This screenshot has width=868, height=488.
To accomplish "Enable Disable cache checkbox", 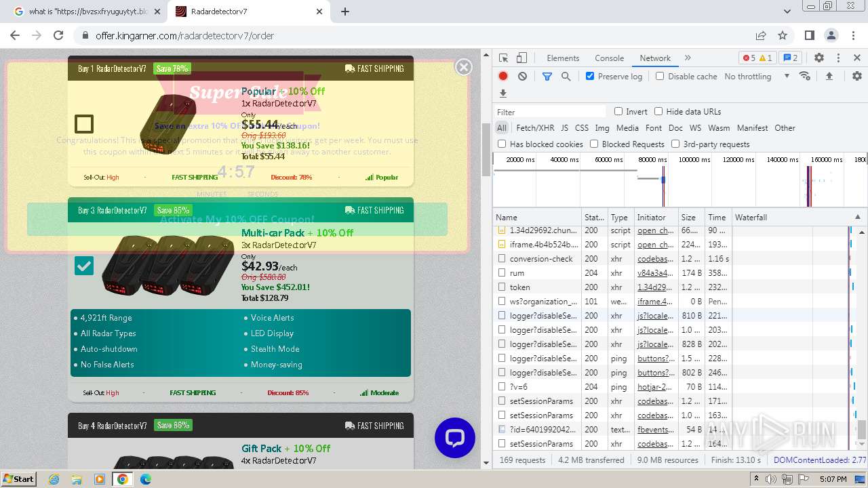I will [x=660, y=76].
